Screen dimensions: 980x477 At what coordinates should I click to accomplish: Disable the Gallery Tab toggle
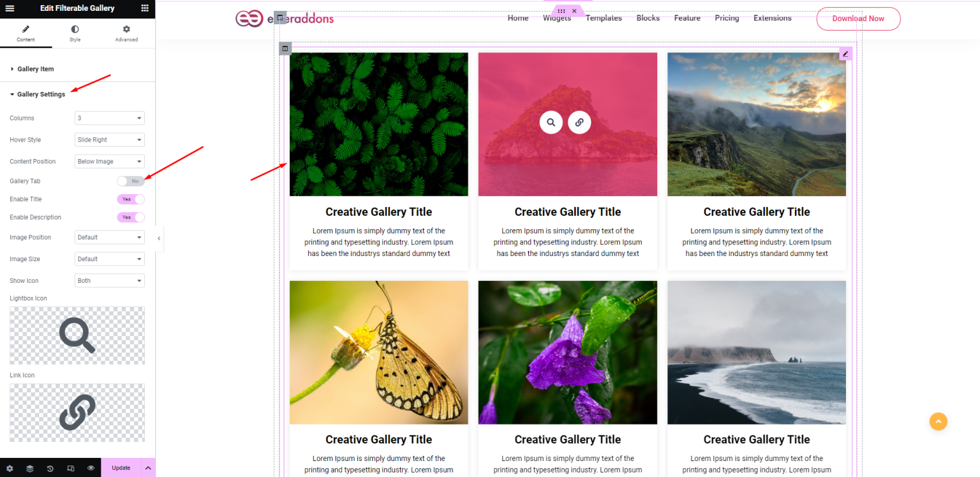(131, 181)
